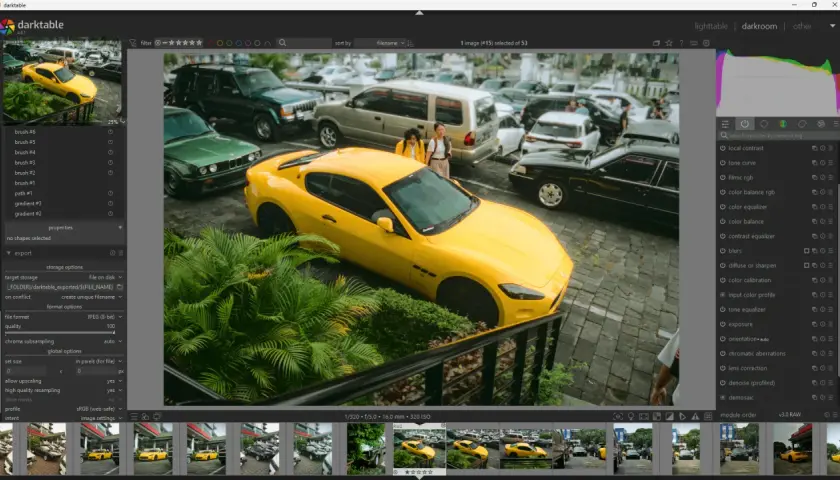Toggle the color balance rgb module
This screenshot has width=840, height=480.
[722, 192]
